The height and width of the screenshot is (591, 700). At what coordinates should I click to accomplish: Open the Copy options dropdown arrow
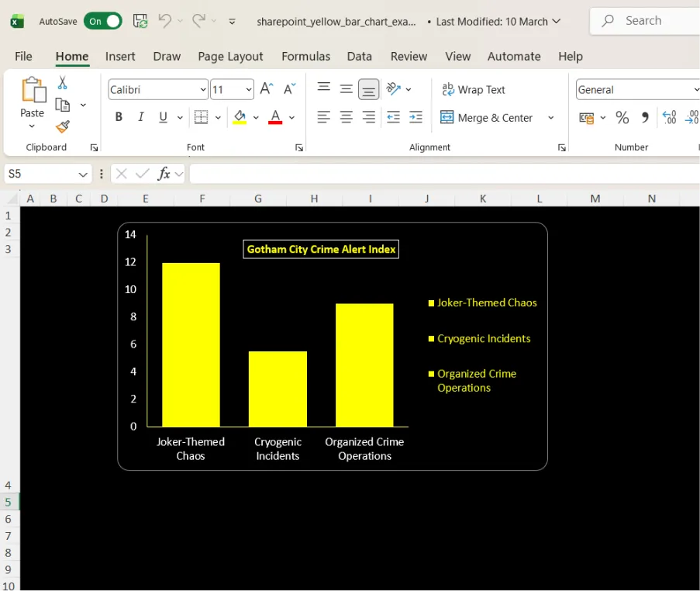coord(83,105)
